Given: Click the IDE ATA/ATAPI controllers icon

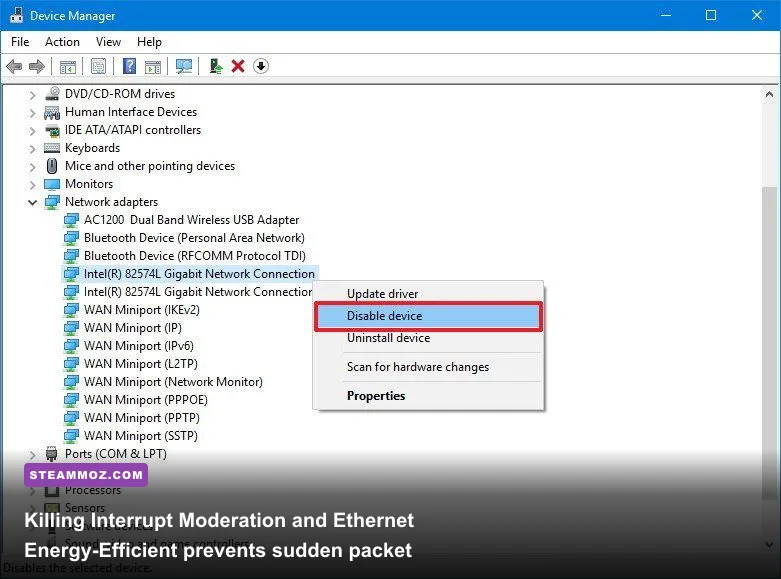Looking at the screenshot, I should (52, 131).
